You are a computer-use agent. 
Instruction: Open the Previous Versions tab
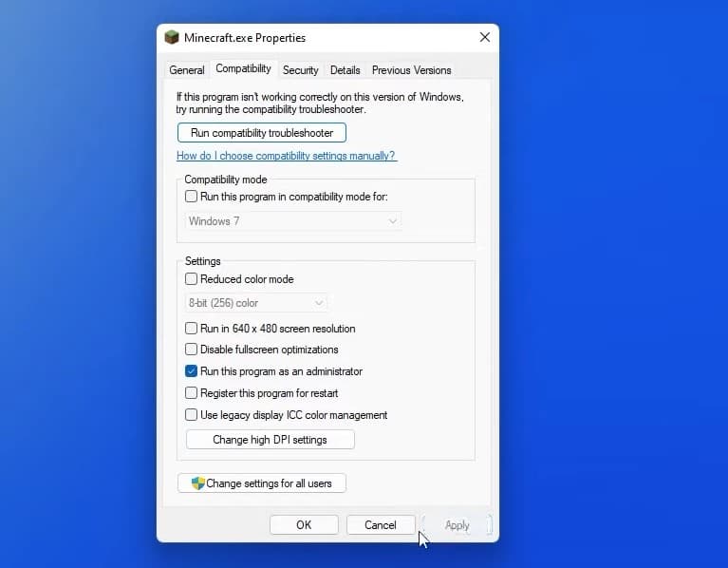(411, 70)
